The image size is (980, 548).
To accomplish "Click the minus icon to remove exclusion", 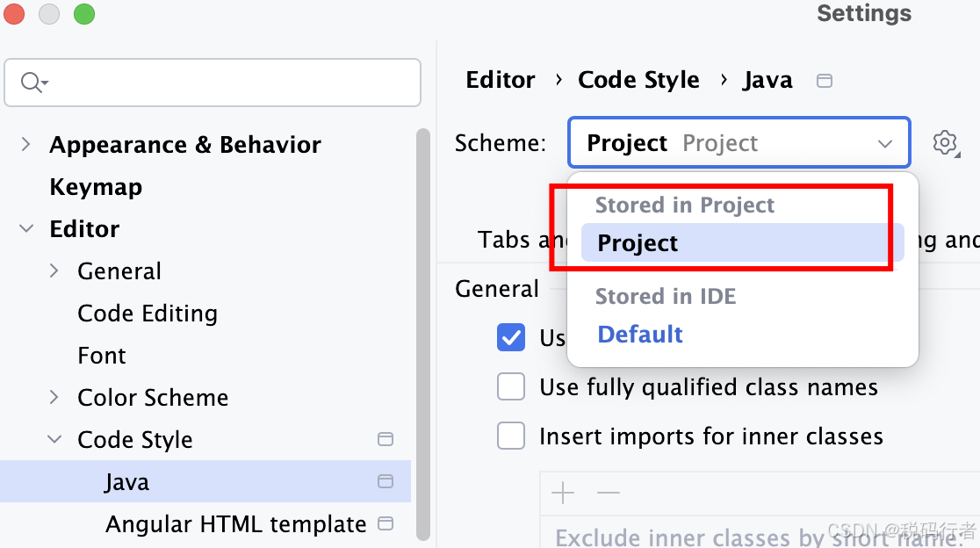I will point(609,493).
